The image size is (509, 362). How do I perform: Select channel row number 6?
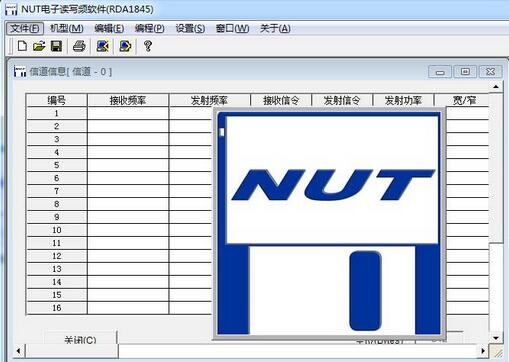(56, 178)
